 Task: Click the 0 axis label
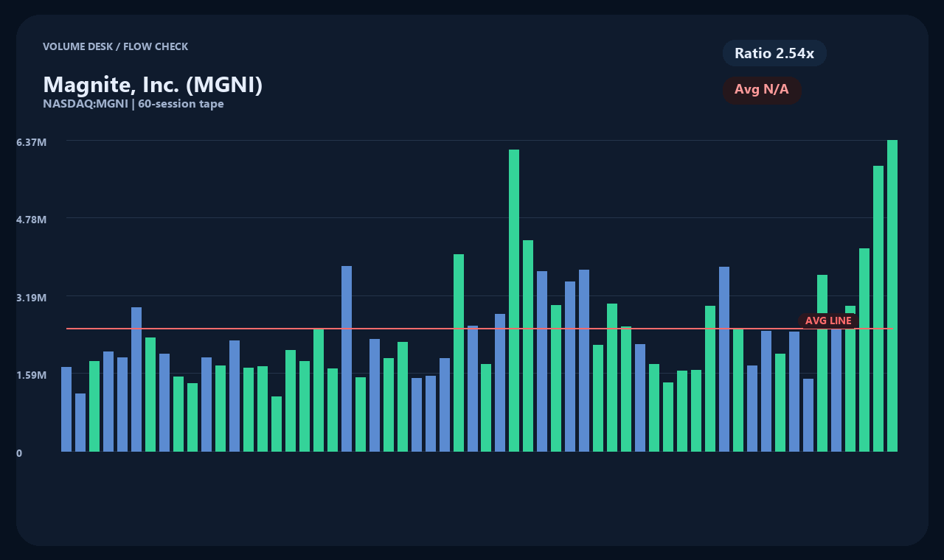point(19,453)
